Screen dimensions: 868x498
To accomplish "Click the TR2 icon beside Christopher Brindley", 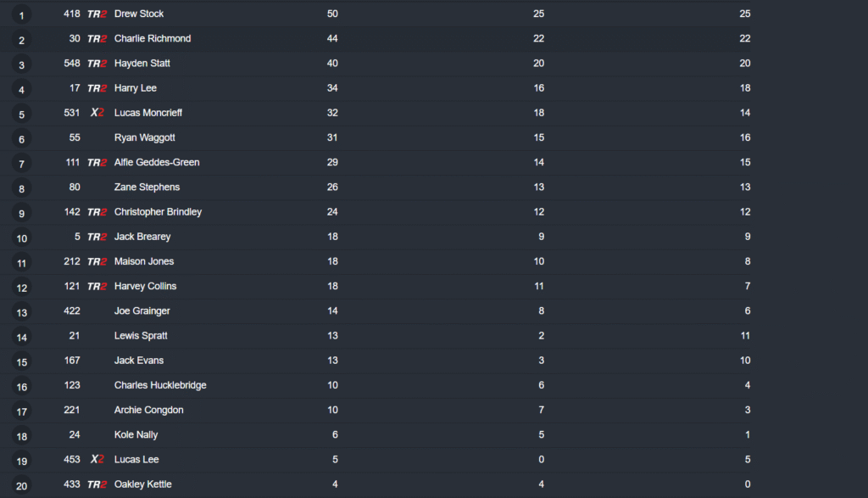I will click(97, 212).
